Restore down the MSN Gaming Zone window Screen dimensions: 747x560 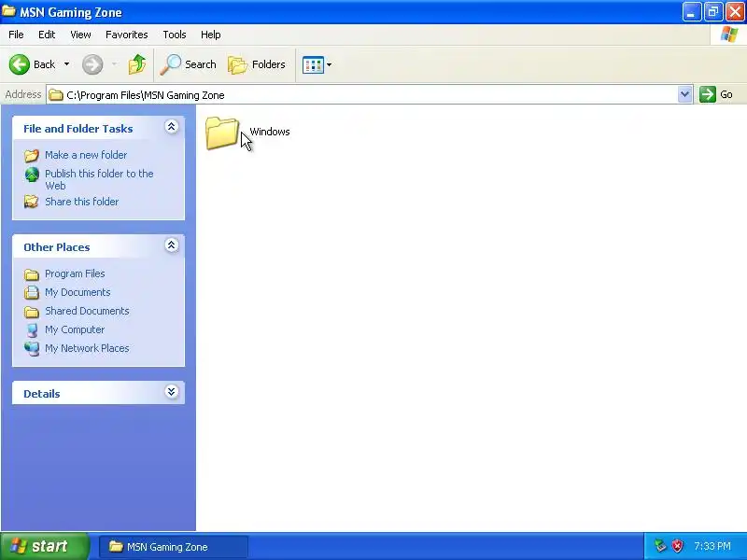[713, 12]
